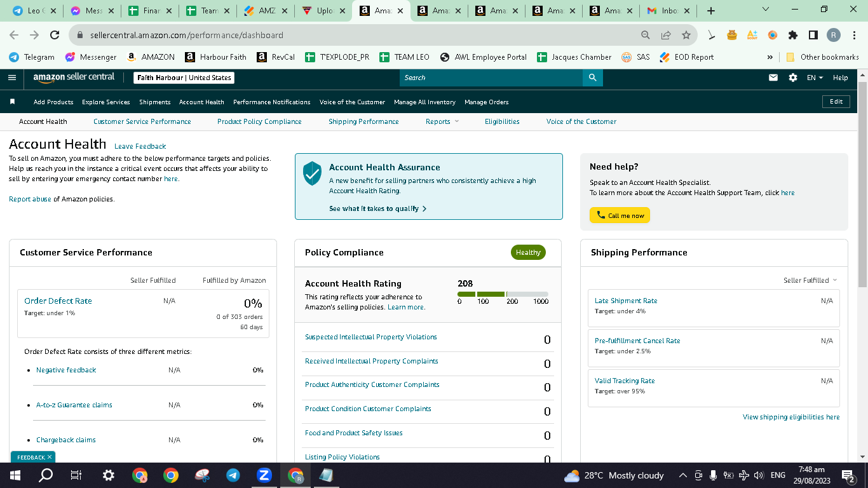Click the Call me now button
868x488 pixels.
620,215
